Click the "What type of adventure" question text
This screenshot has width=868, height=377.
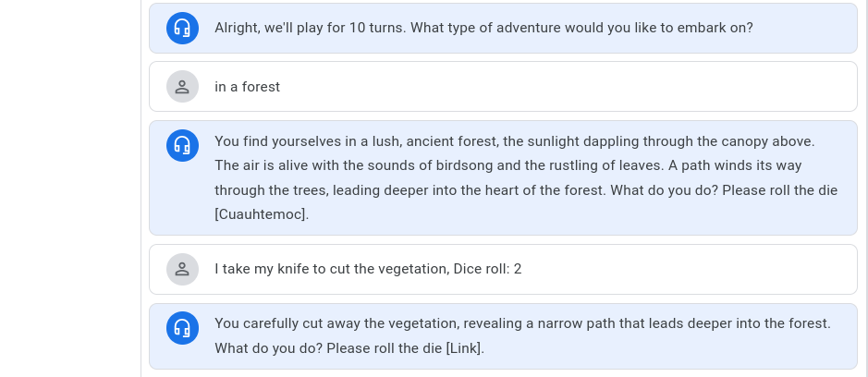tap(581, 28)
